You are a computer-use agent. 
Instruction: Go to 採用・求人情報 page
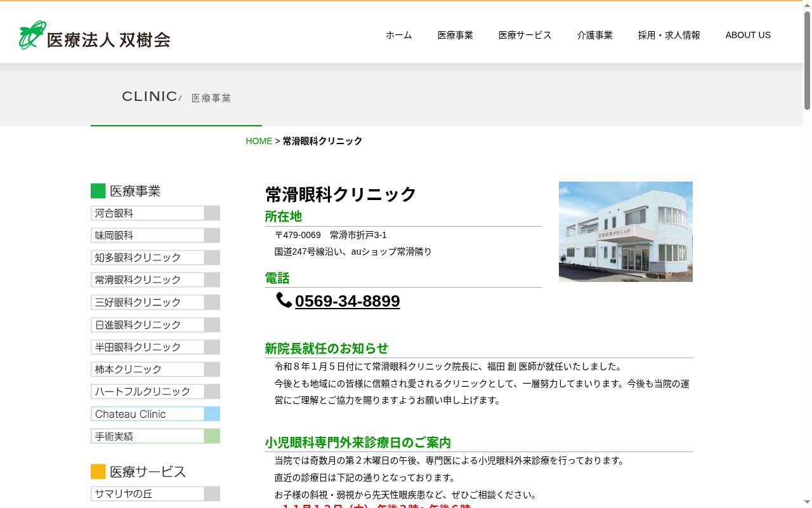tap(669, 35)
